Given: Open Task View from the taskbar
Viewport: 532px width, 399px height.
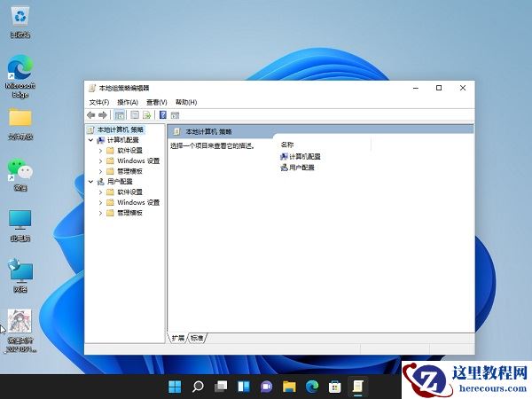Looking at the screenshot, I should point(221,387).
